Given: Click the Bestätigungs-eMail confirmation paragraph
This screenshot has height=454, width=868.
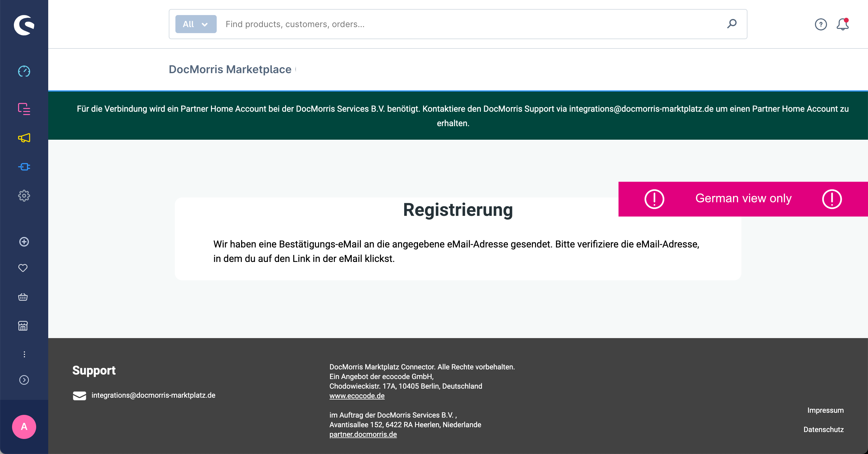Looking at the screenshot, I should [x=456, y=251].
